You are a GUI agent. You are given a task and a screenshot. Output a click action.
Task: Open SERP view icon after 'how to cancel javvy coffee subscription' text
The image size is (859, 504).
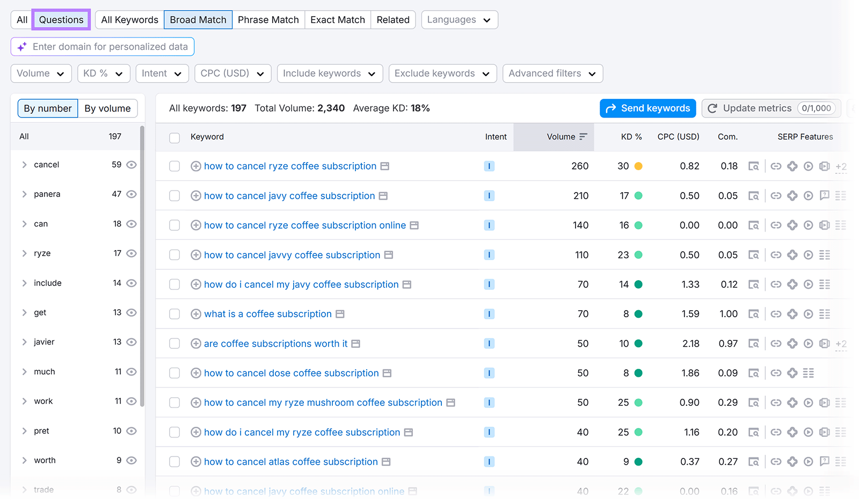coord(389,255)
